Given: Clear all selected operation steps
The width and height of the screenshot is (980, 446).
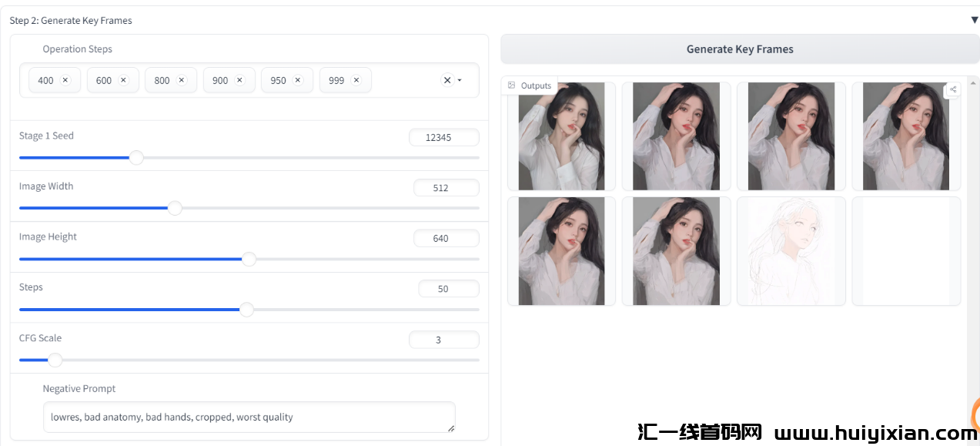Looking at the screenshot, I should pos(447,80).
